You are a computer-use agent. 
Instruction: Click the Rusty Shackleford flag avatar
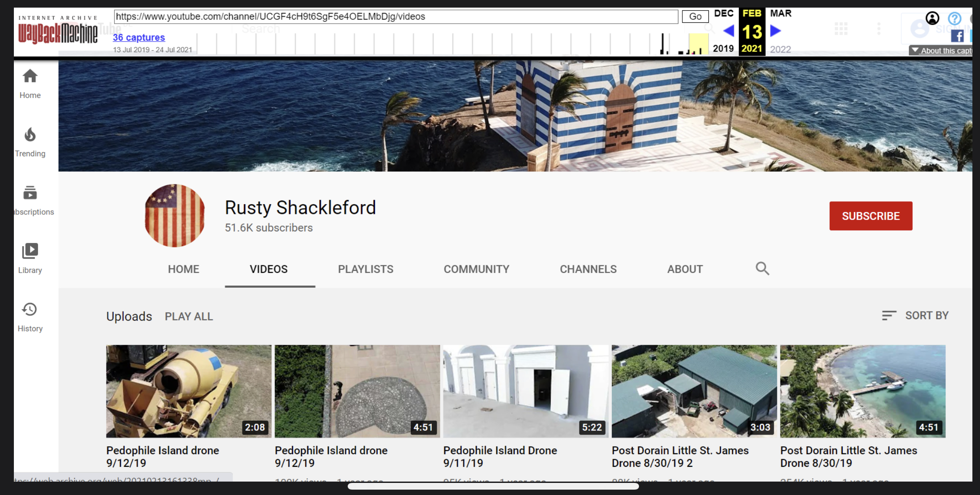pyautogui.click(x=175, y=215)
